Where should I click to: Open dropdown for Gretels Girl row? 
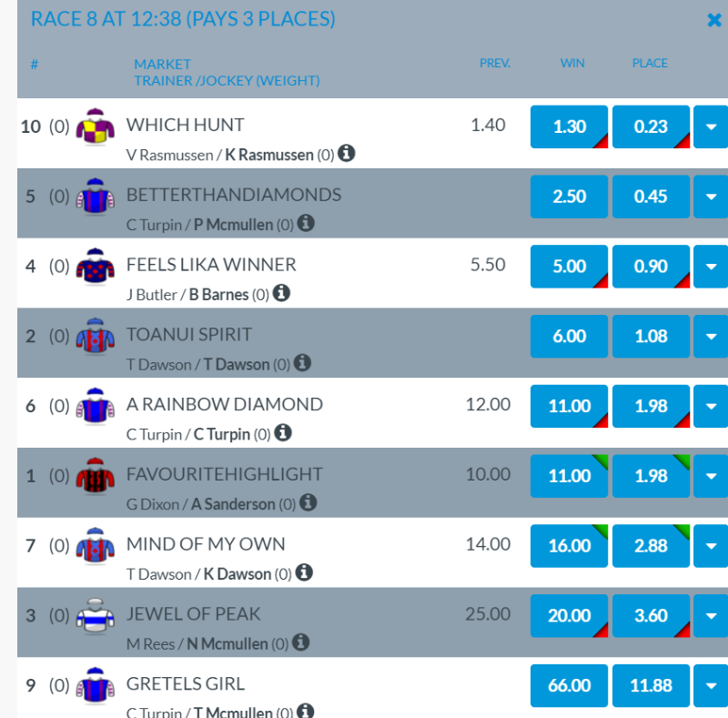pos(711,686)
